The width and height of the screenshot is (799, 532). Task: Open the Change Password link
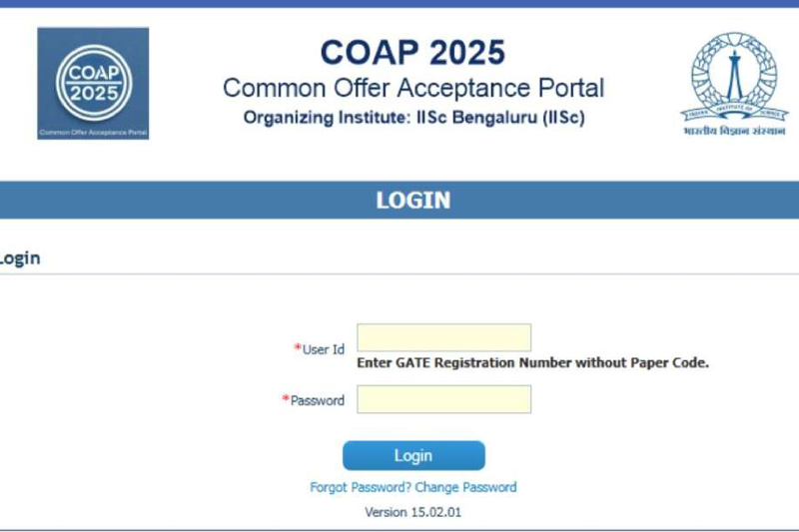coord(465,487)
